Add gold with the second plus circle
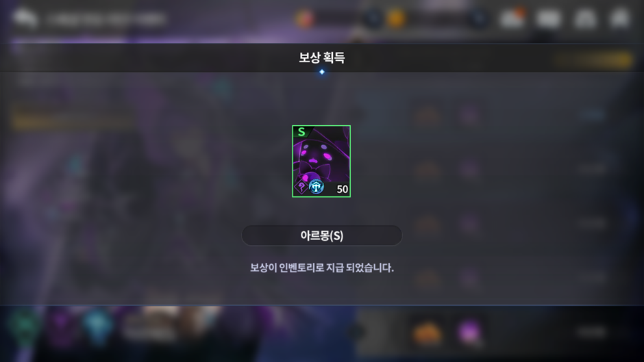 point(478,19)
